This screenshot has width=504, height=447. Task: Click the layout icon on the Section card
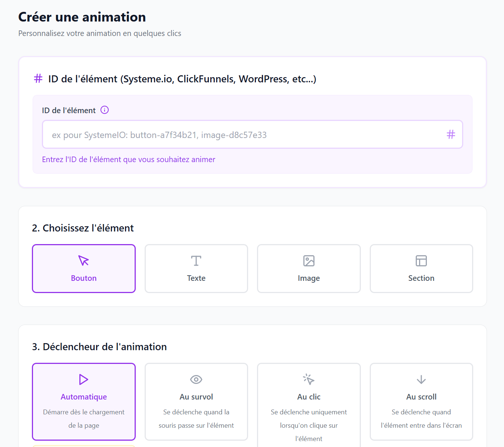pyautogui.click(x=421, y=261)
